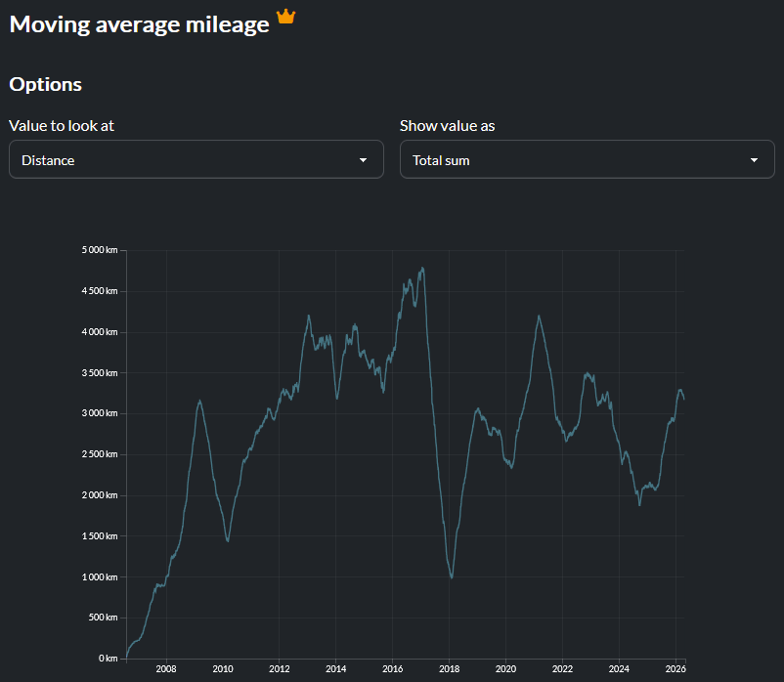The width and height of the screenshot is (784, 682).
Task: Click the 2010 x-axis label
Action: pyautogui.click(x=223, y=669)
